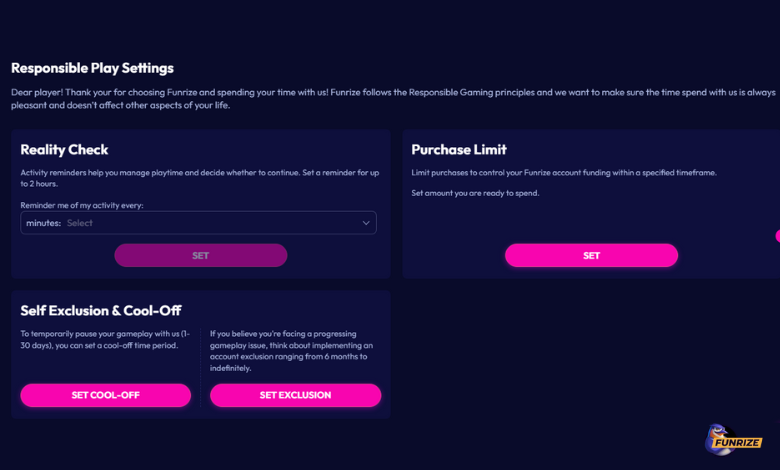Click the Funrize mascot logo
Image resolution: width=780 pixels, height=470 pixels.
click(x=735, y=440)
